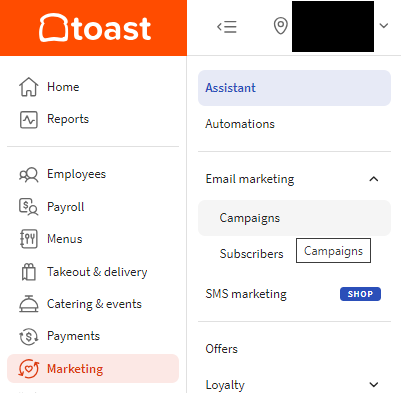Collapse sidebar using the menu toggle icon

(x=227, y=26)
